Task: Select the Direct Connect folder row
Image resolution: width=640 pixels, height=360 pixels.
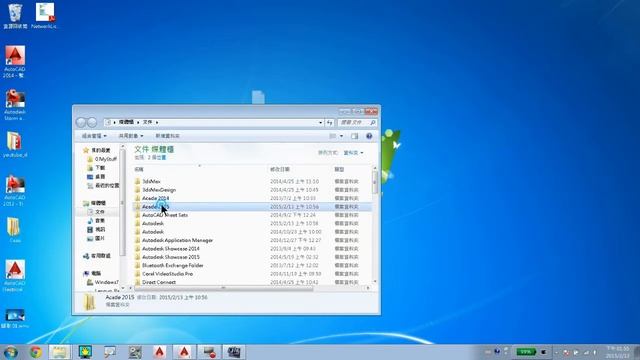Action: point(252,282)
